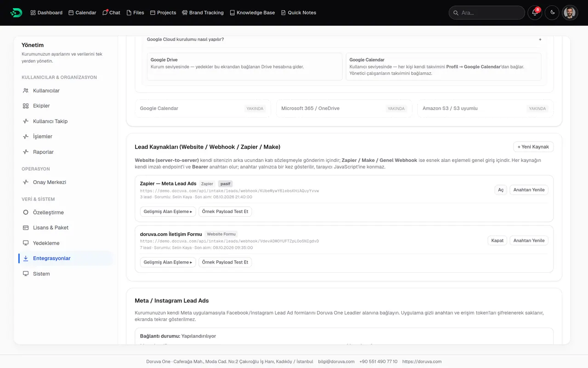Screen dimensions: 588x368
Task: Click the Kullanıcılar sidebar icon
Action: tap(26, 91)
